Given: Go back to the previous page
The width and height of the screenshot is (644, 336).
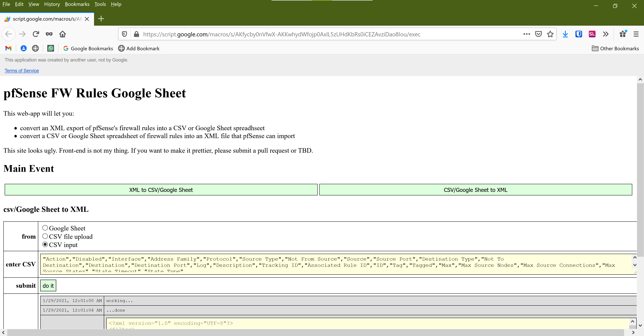Looking at the screenshot, I should click(x=9, y=34).
